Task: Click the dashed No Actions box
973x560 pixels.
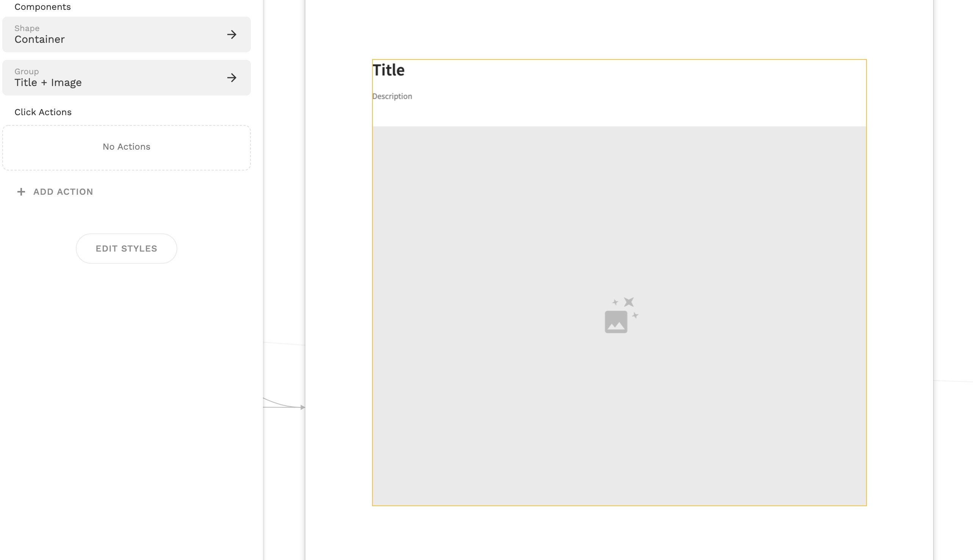Action: pos(126,148)
